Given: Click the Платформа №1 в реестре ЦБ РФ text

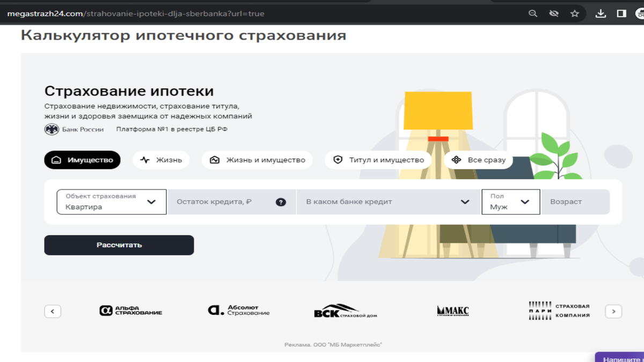Looking at the screenshot, I should point(172,129).
